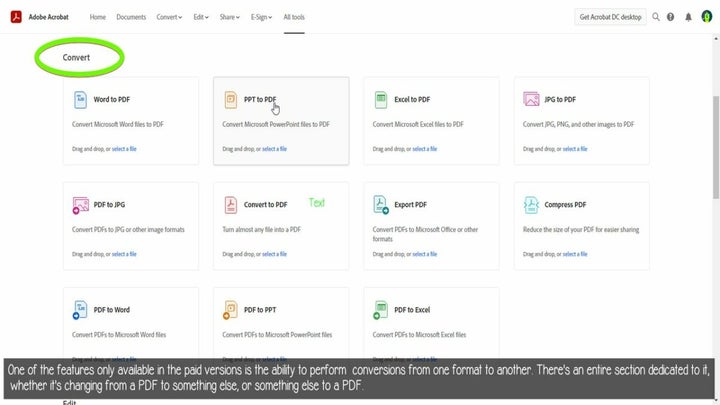Image resolution: width=720 pixels, height=405 pixels.
Task: Expand the Edit dropdown menu
Action: click(x=201, y=17)
